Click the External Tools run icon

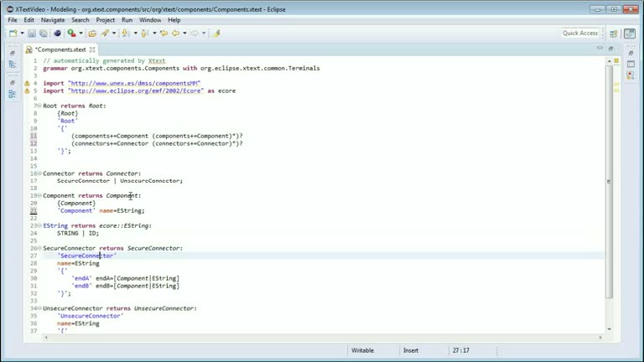point(71,34)
